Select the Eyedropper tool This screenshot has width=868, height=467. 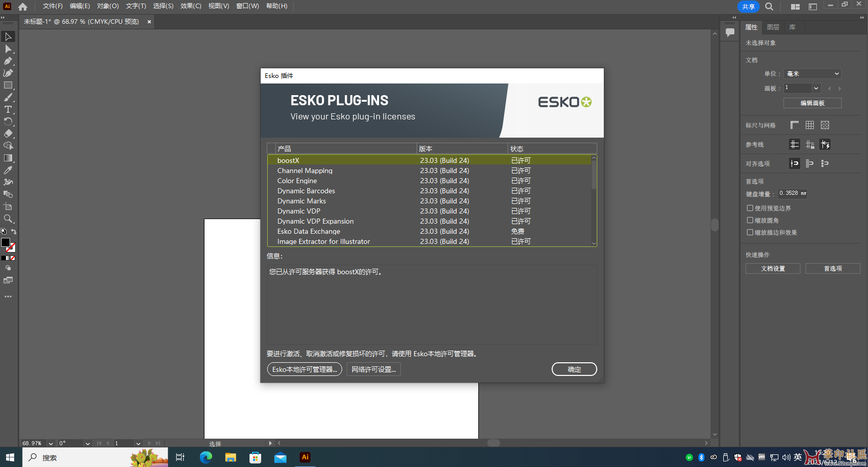pyautogui.click(x=8, y=170)
